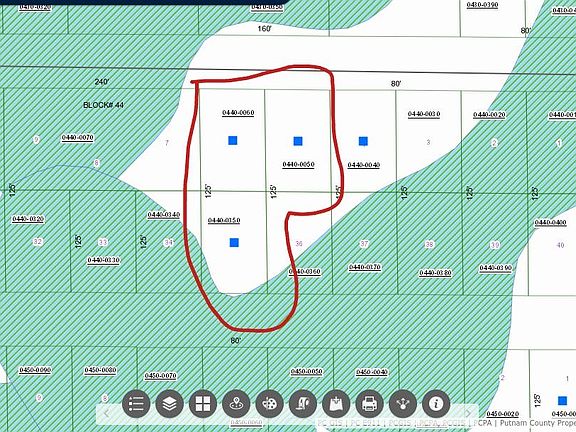Screen dimensions: 576x432
Task: Open the draw palette widget
Action: 269,404
